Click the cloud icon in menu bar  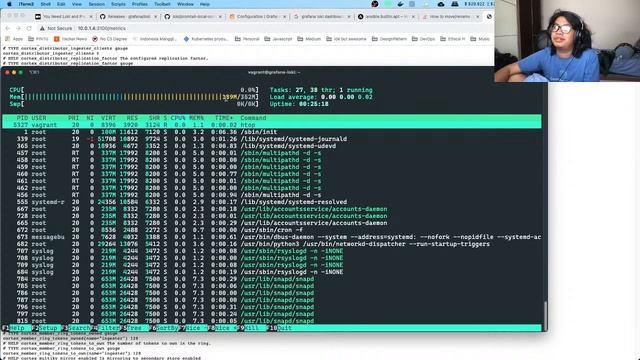[441, 4]
